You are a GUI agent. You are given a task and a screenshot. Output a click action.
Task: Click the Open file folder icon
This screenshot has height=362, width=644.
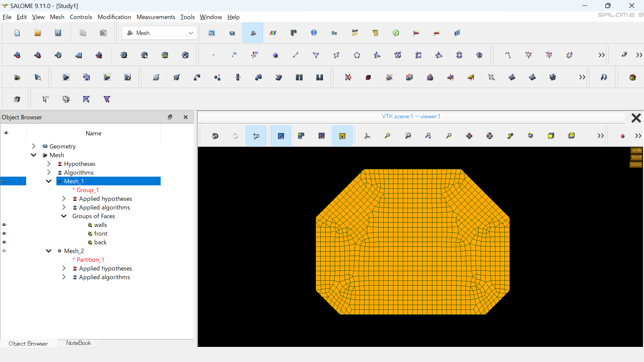coord(38,33)
